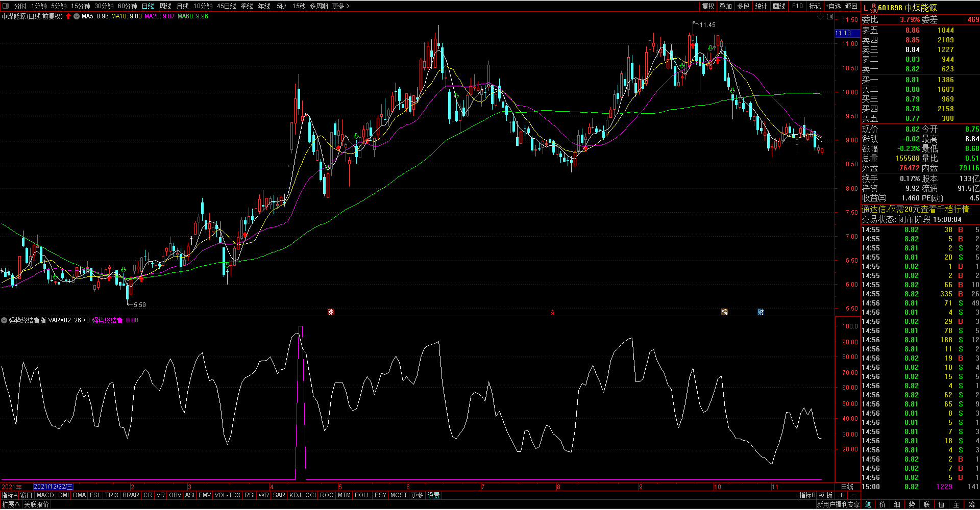
Task: Select the 30分钟 period
Action: (104, 6)
